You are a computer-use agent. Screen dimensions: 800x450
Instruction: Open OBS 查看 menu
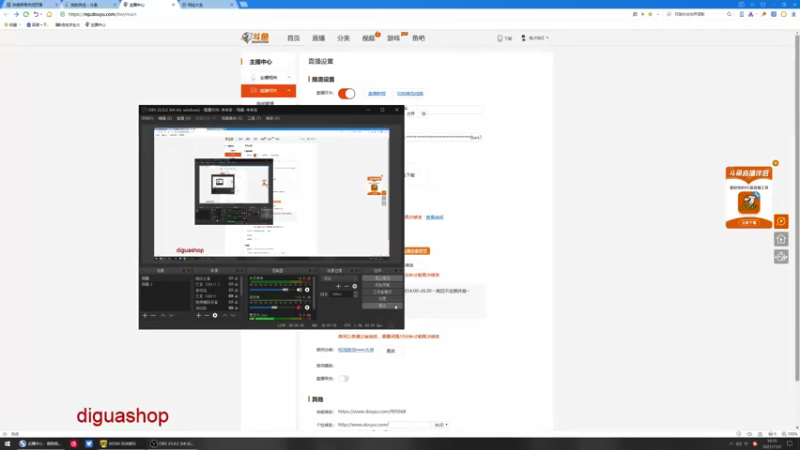184,118
